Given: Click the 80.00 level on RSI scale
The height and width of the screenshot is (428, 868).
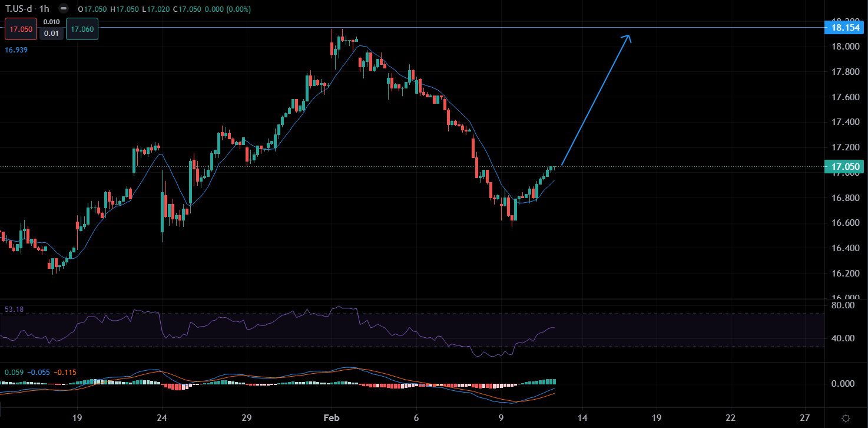Looking at the screenshot, I should tap(843, 305).
